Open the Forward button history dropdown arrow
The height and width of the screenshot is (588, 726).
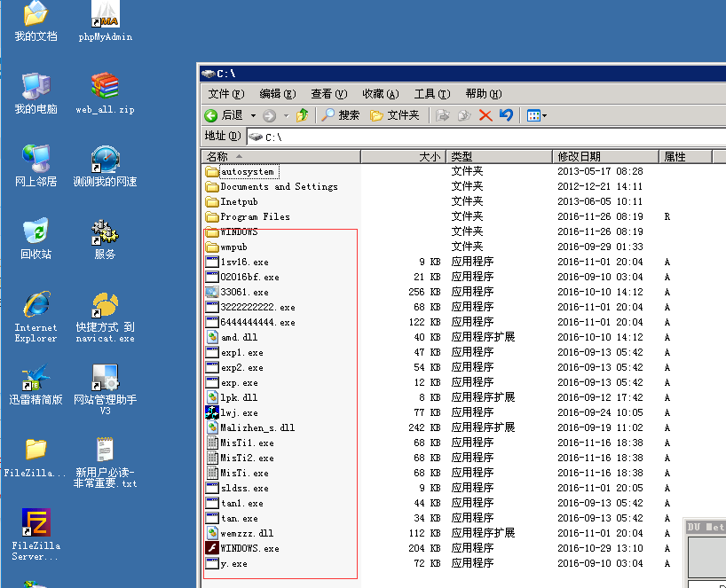pos(286,115)
